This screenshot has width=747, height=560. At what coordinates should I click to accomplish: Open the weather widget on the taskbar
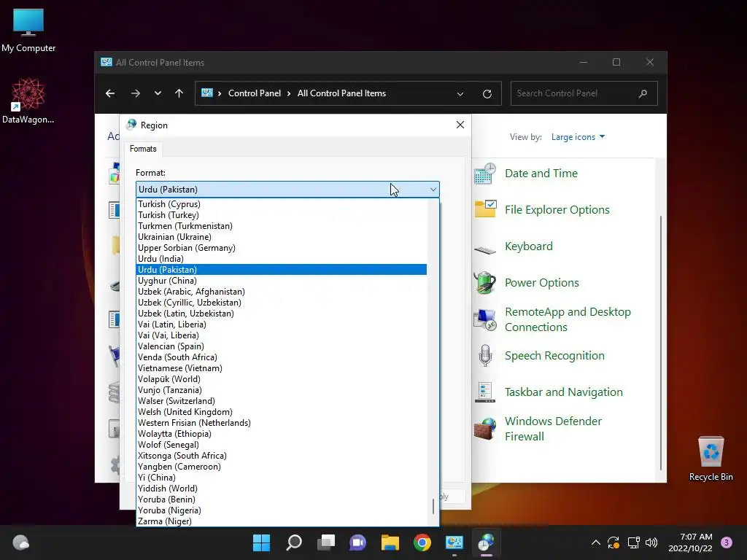[20, 542]
